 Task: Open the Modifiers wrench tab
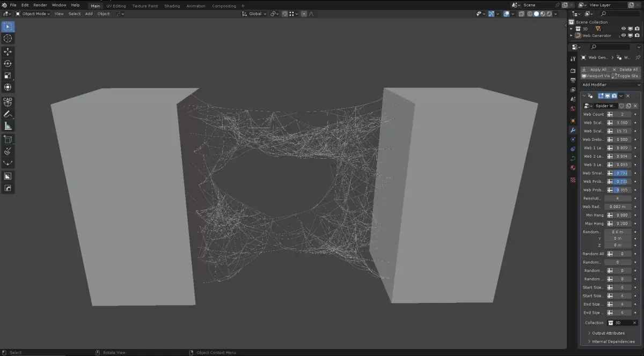click(573, 130)
